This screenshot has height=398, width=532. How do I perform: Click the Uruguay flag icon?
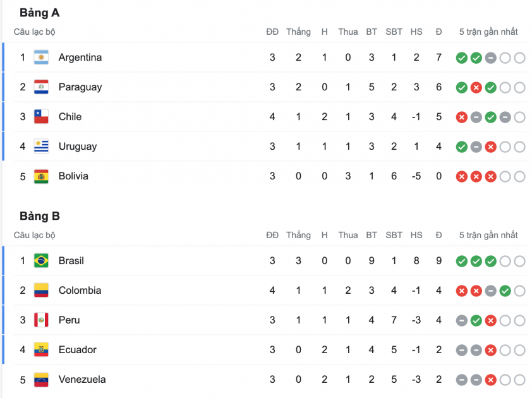tap(41, 147)
